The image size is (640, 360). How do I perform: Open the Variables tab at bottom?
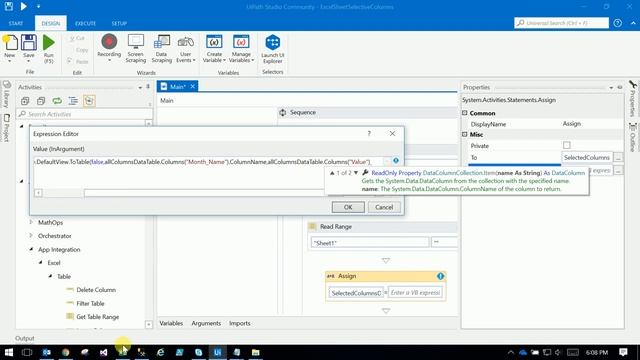[x=171, y=323]
